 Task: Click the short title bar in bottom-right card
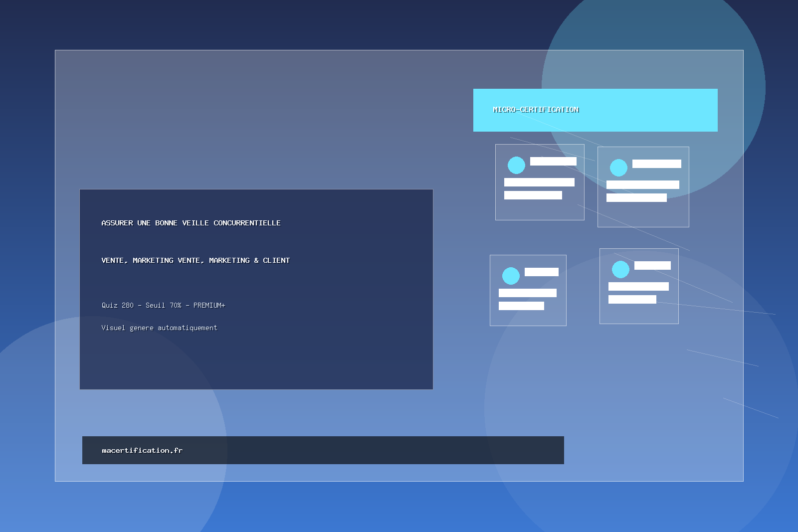click(x=652, y=265)
